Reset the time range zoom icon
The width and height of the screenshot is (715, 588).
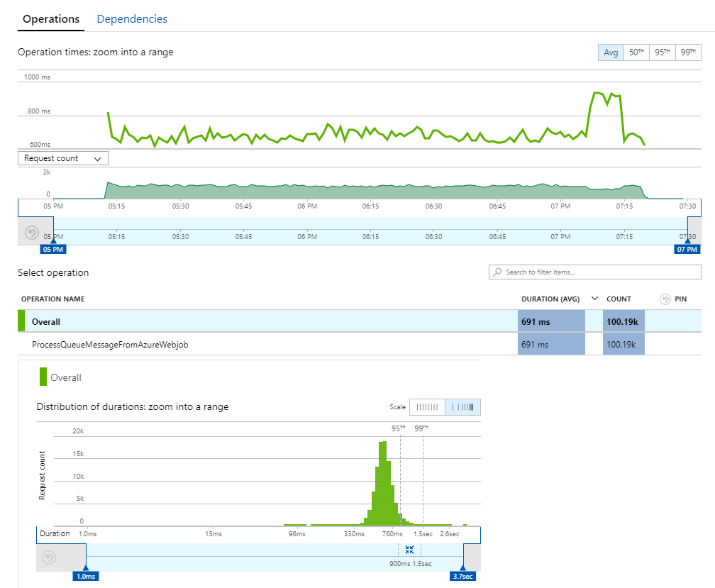tap(32, 233)
